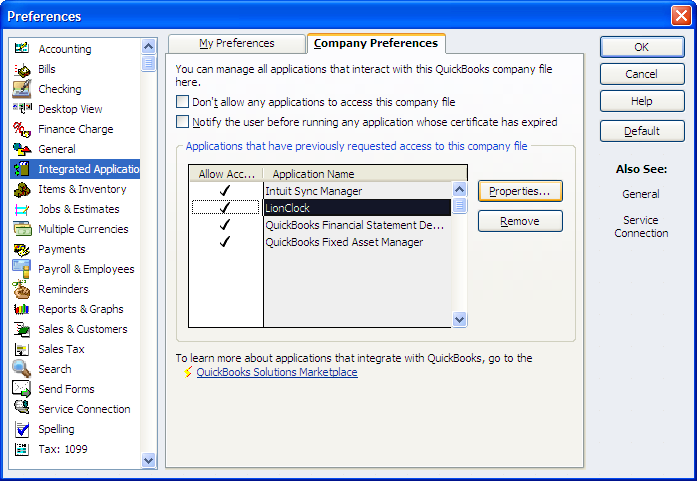Click the Payments category icon
This screenshot has width=697, height=481.
(x=21, y=249)
